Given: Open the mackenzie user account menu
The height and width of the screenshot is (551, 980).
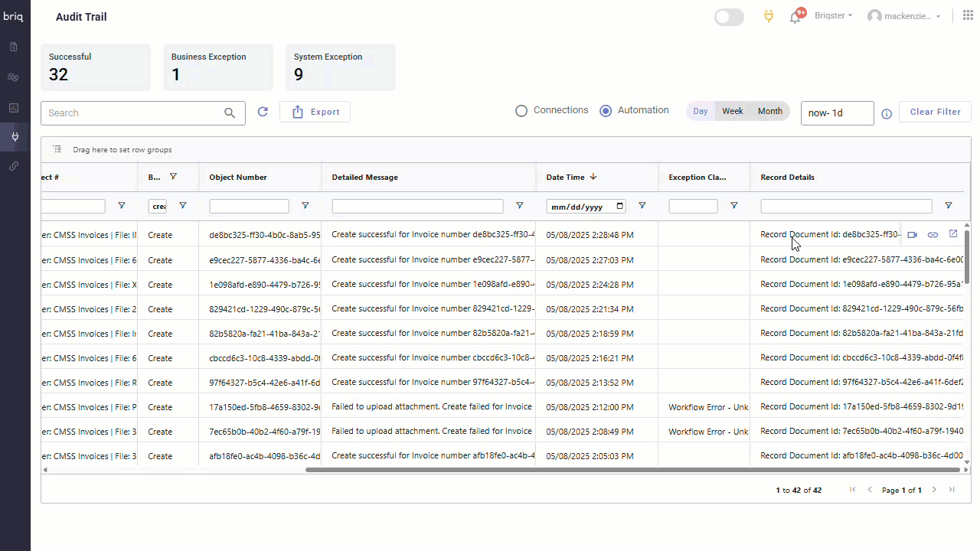Looking at the screenshot, I should pyautogui.click(x=904, y=16).
